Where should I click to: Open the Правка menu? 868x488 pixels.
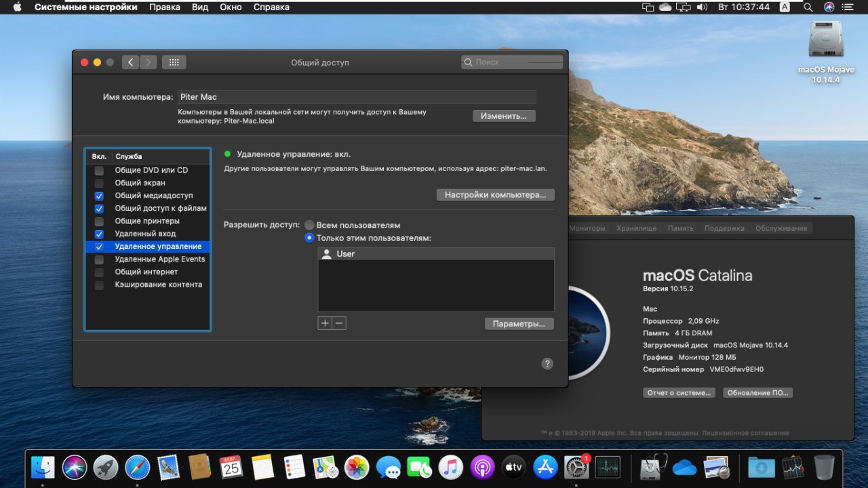[x=165, y=7]
